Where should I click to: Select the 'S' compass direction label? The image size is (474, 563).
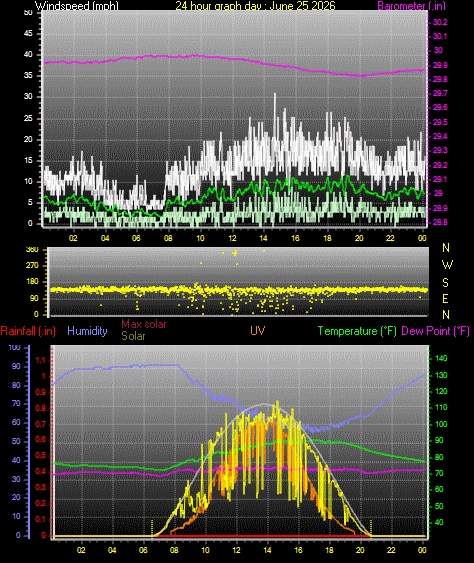click(x=445, y=283)
